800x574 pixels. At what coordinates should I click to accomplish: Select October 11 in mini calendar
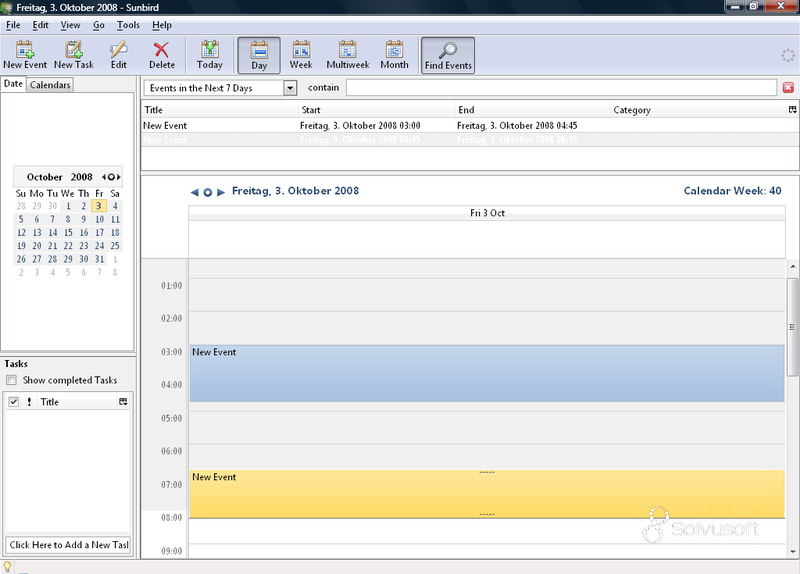click(x=115, y=219)
